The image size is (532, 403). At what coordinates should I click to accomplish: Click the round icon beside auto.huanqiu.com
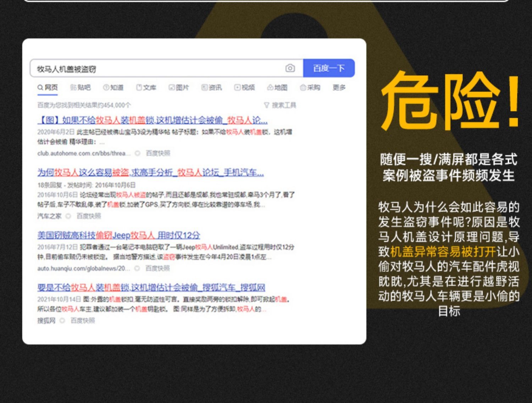tap(137, 268)
